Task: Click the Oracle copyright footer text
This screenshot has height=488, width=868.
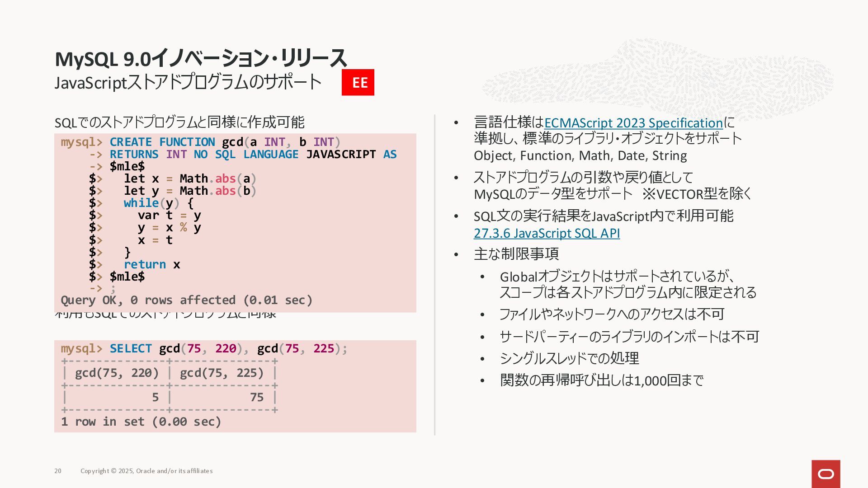Action: (x=146, y=471)
